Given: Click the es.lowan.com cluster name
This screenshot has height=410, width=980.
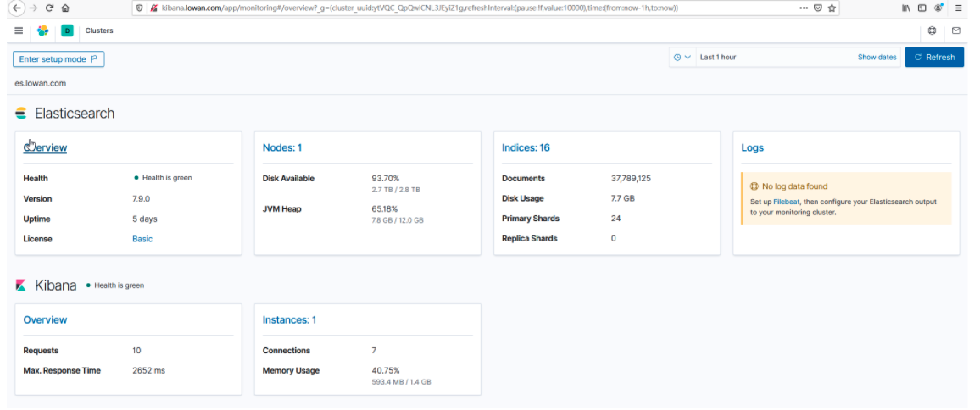Looking at the screenshot, I should pos(40,83).
